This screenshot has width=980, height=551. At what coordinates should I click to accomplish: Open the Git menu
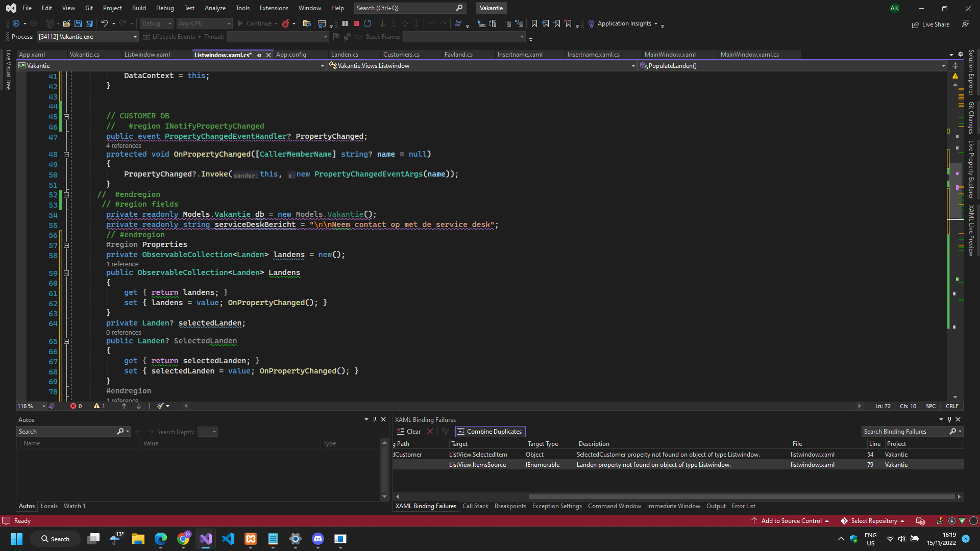pos(88,8)
